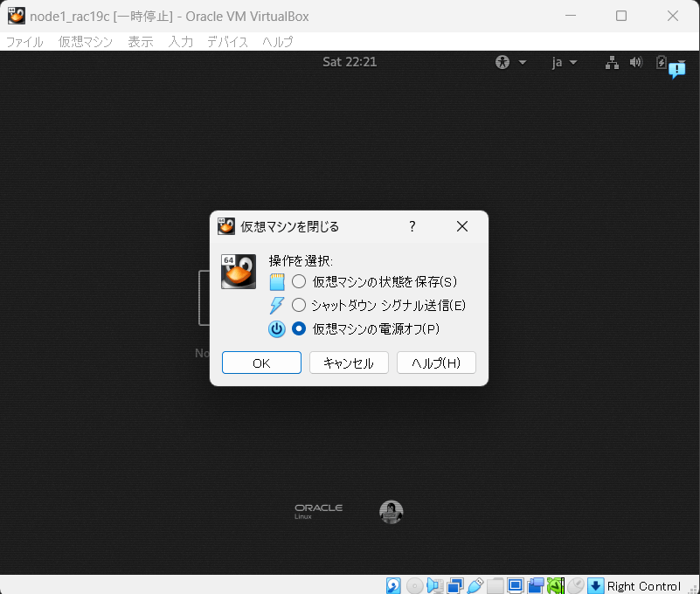This screenshot has width=700, height=594.
Task: Click the キャンセル button
Action: tap(349, 363)
